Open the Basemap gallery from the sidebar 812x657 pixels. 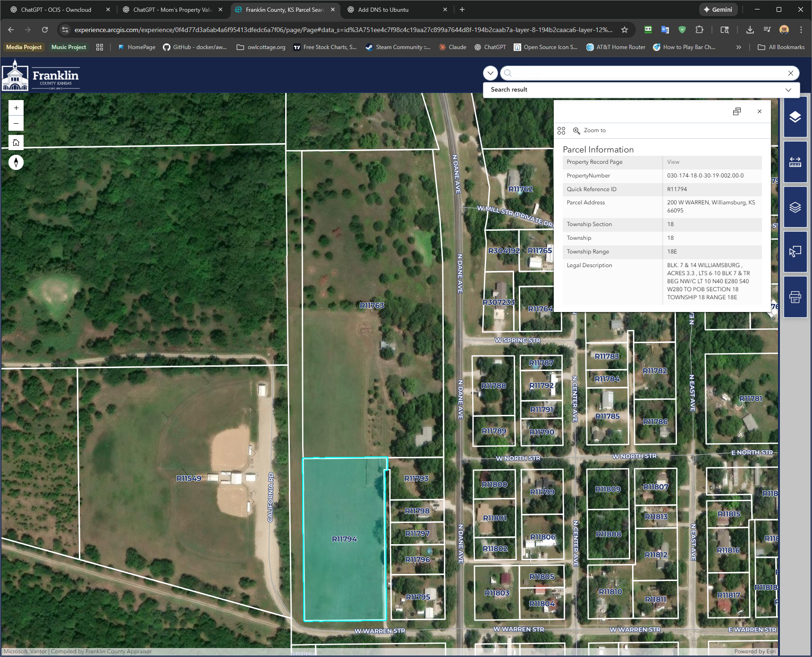(x=795, y=117)
